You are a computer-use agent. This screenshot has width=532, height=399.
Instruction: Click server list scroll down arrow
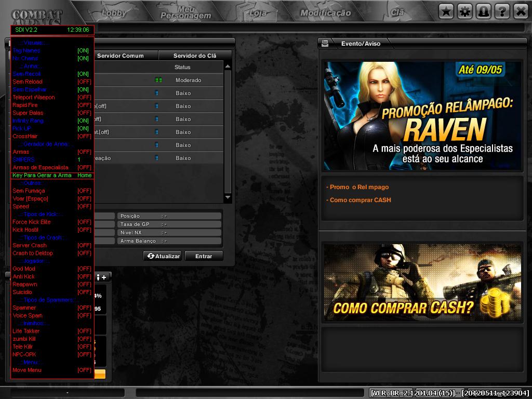coord(228,197)
